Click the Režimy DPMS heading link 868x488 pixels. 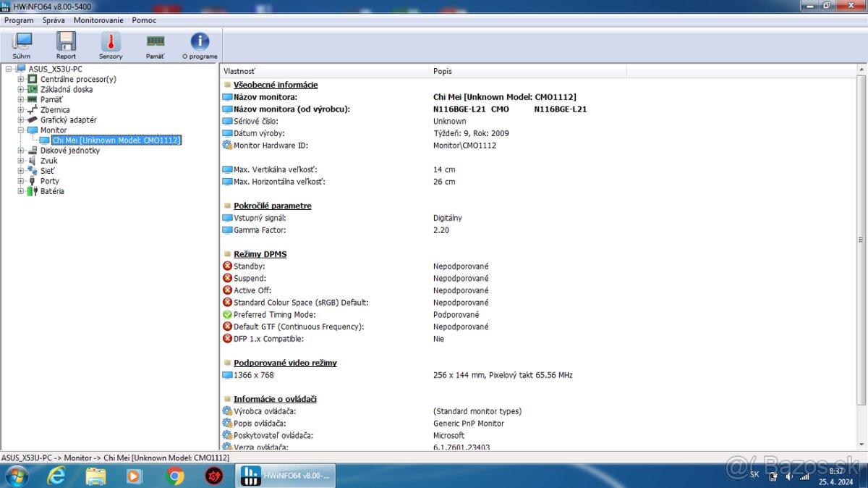260,253
